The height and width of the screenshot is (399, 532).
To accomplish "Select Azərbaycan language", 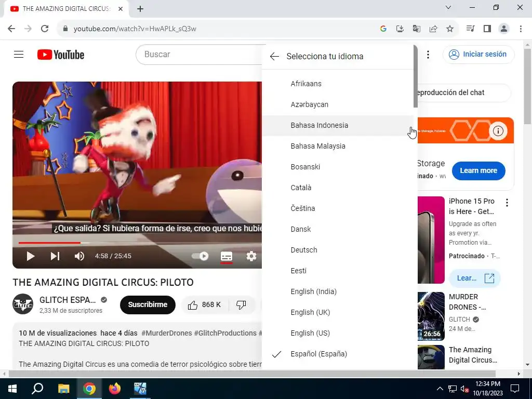I will 338,104.
